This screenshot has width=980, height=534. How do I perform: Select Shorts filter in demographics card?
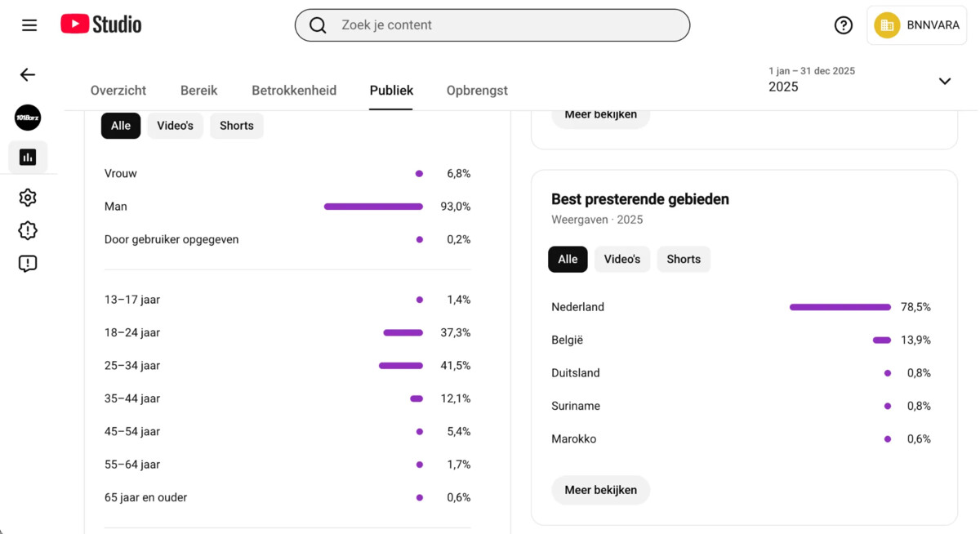(237, 126)
